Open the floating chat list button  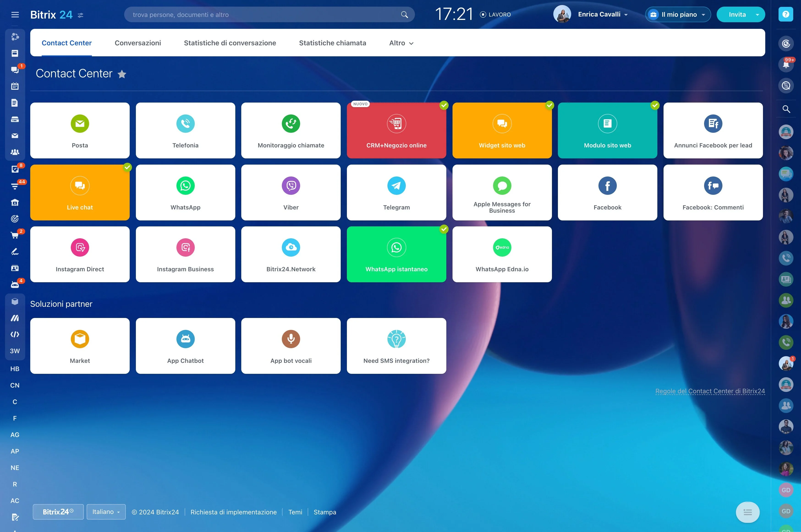click(748, 512)
